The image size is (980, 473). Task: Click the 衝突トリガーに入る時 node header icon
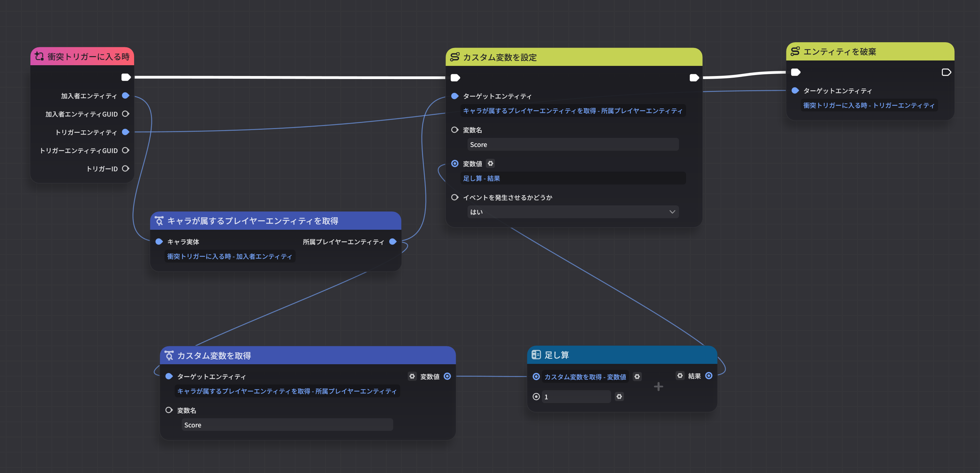(x=40, y=56)
